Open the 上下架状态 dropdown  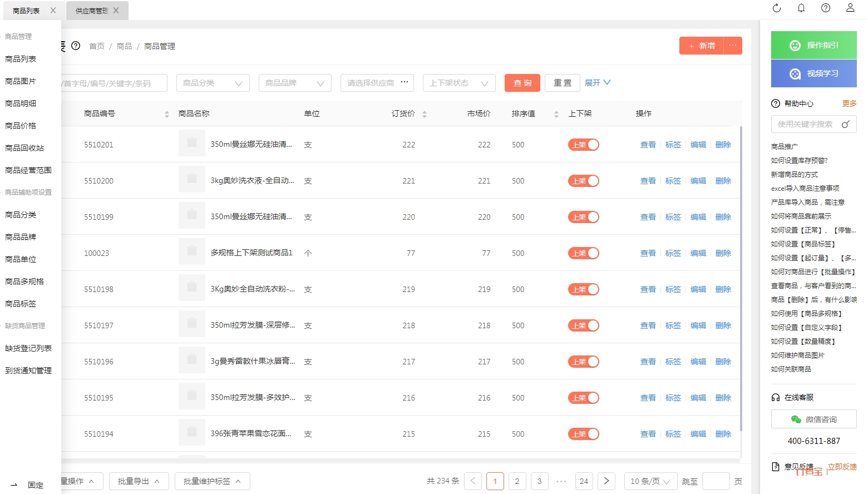[x=459, y=83]
